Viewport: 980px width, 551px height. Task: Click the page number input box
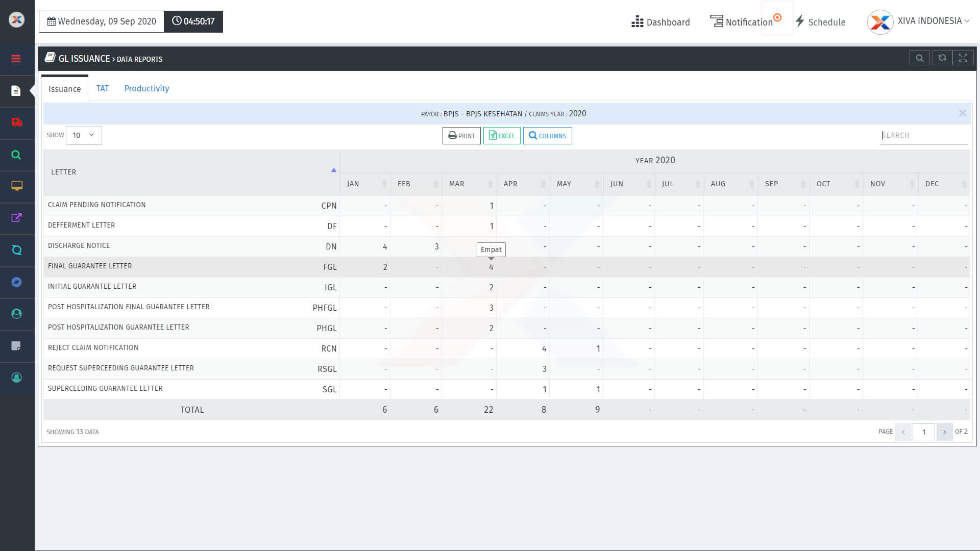(x=924, y=432)
